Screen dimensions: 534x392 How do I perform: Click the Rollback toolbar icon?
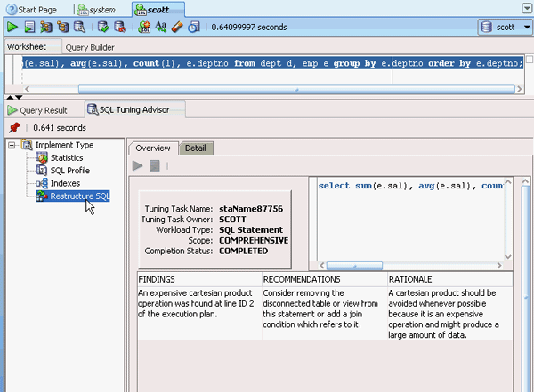pyautogui.click(x=118, y=28)
